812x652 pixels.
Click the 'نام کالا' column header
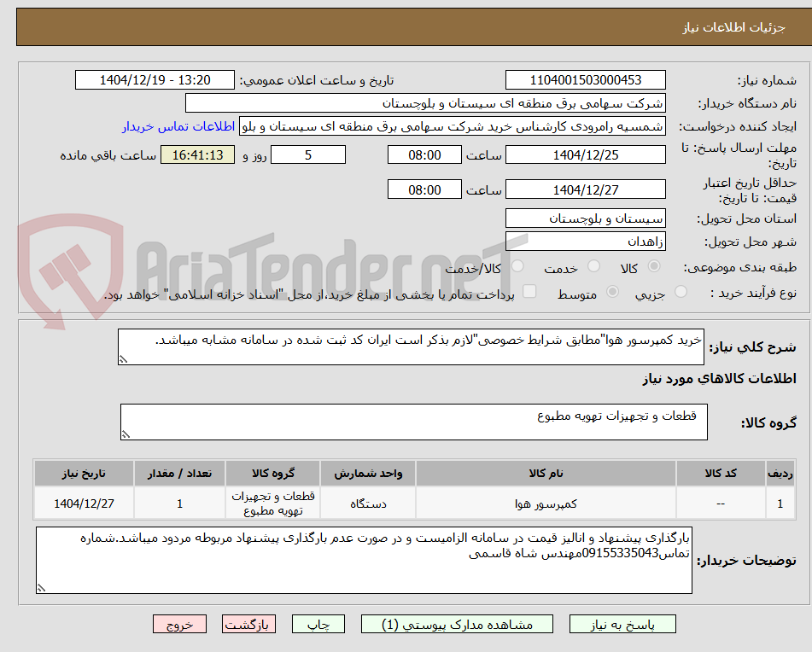coord(546,474)
